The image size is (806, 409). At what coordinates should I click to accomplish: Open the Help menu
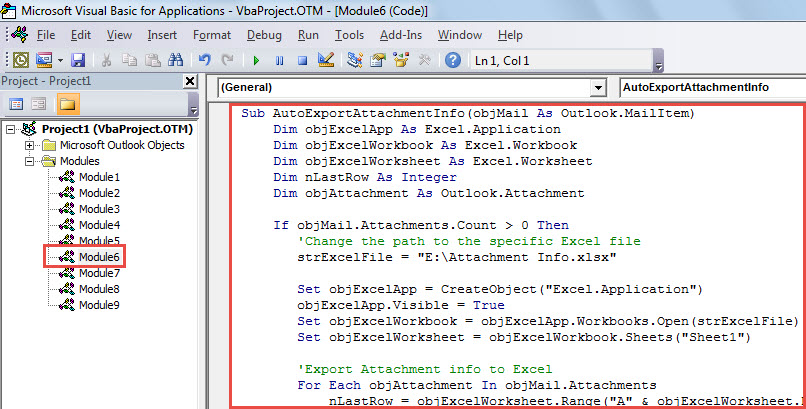pyautogui.click(x=510, y=35)
